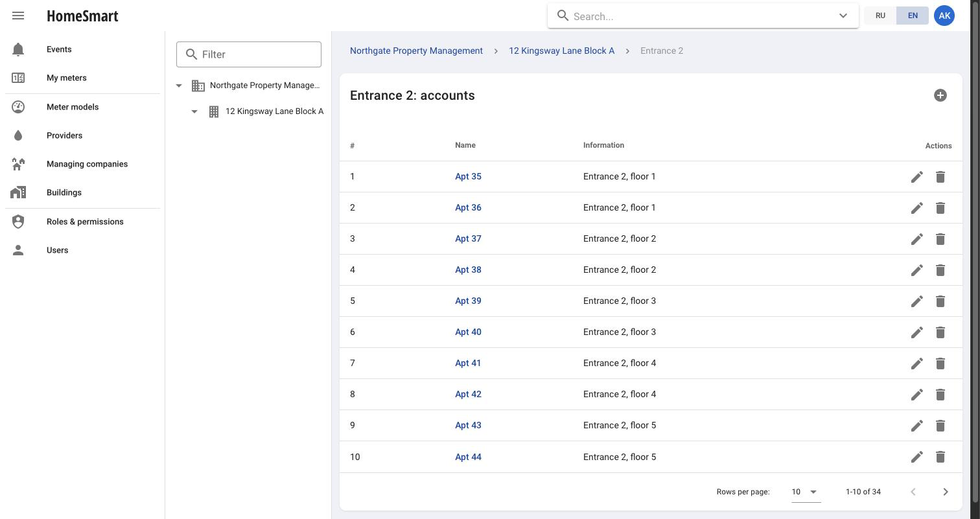Screen dimensions: 980x519
Task: Edit the Apt 39 account
Action: 917,301
